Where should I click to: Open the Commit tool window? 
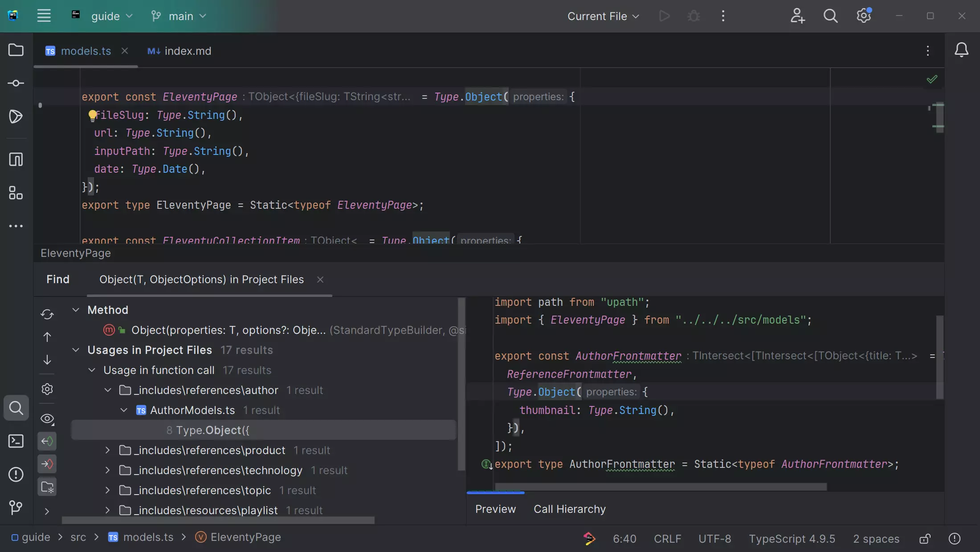tap(16, 83)
